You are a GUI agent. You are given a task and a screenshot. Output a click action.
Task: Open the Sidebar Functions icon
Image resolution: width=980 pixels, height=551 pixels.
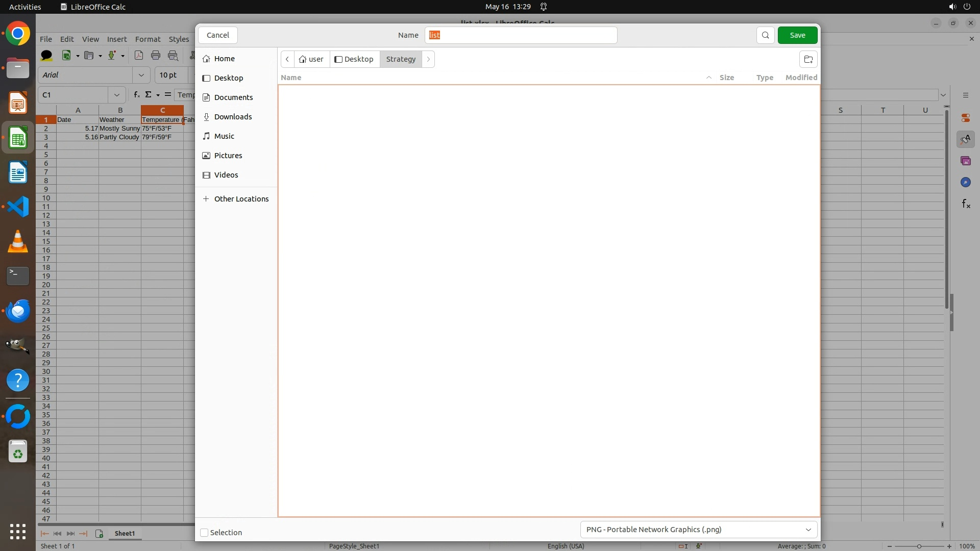pyautogui.click(x=966, y=204)
